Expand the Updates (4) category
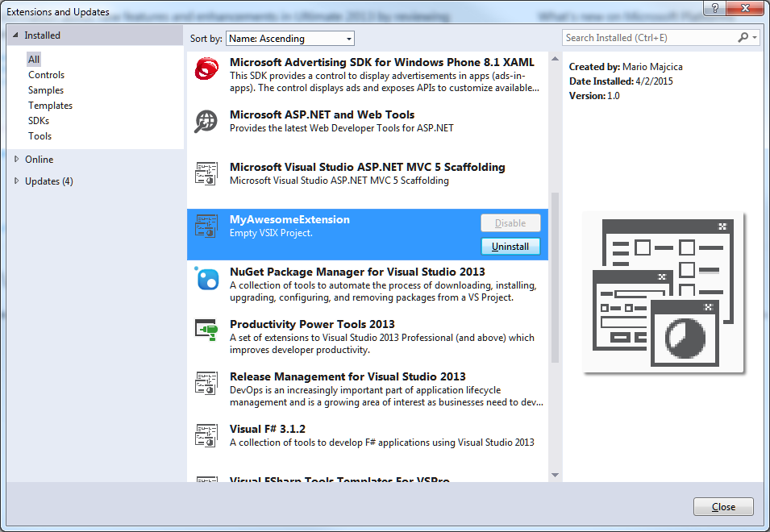The height and width of the screenshot is (532, 770). (16, 181)
